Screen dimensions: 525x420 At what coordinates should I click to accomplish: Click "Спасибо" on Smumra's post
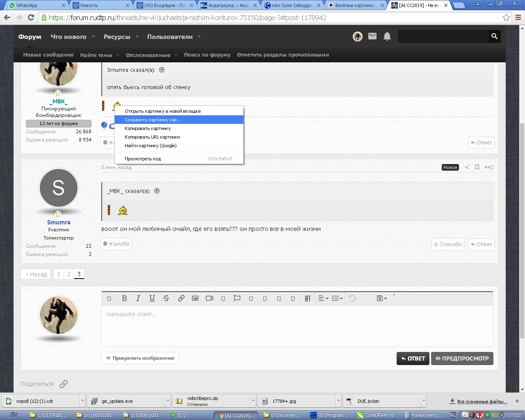coord(448,244)
